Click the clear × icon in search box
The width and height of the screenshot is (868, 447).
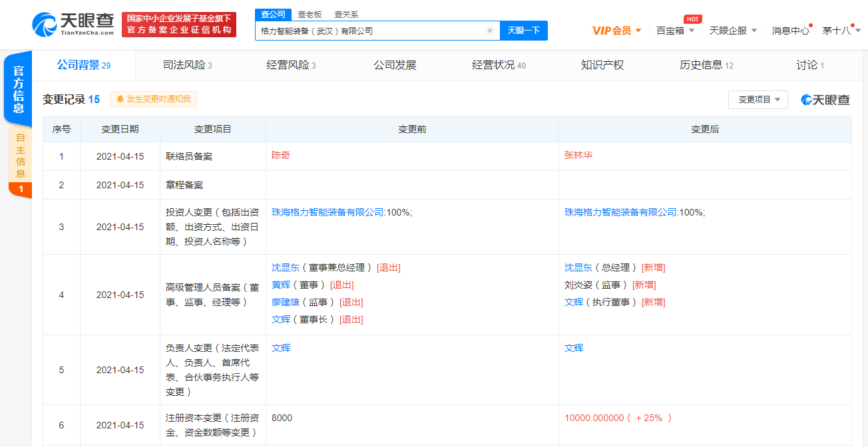click(x=490, y=31)
